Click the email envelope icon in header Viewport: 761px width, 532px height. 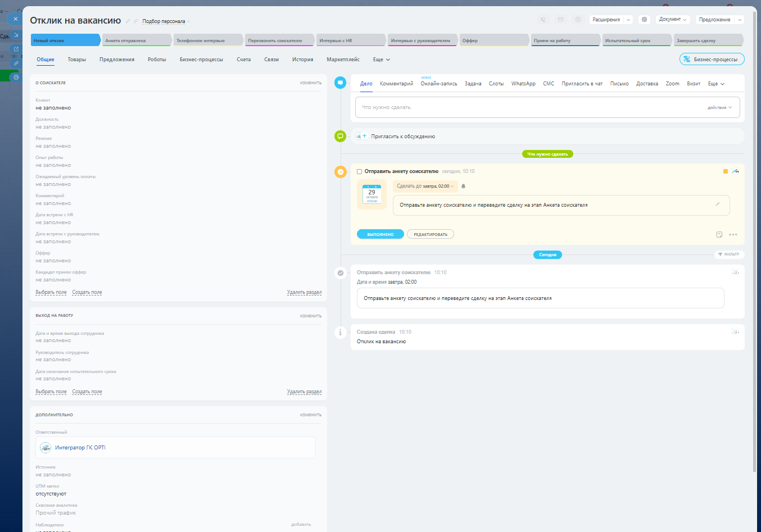click(560, 20)
